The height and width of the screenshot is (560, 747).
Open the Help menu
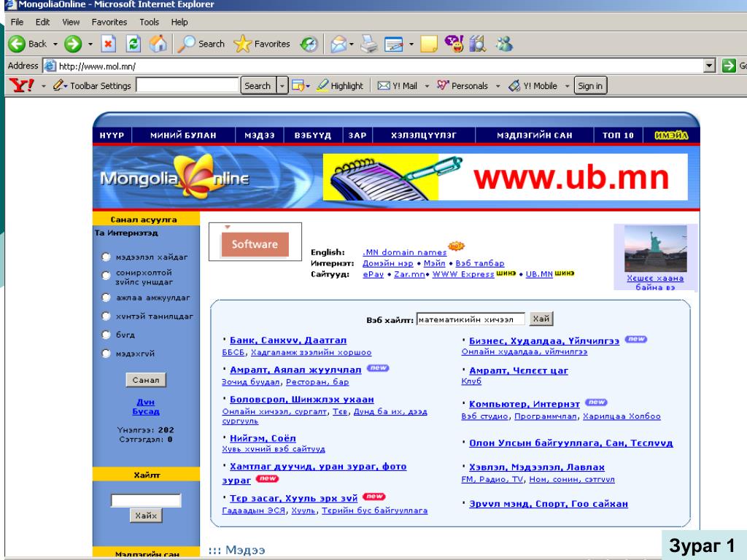tap(179, 22)
